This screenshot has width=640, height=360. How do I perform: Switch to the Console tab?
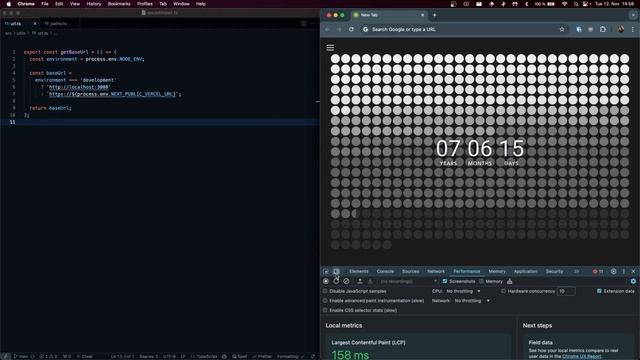click(x=385, y=271)
